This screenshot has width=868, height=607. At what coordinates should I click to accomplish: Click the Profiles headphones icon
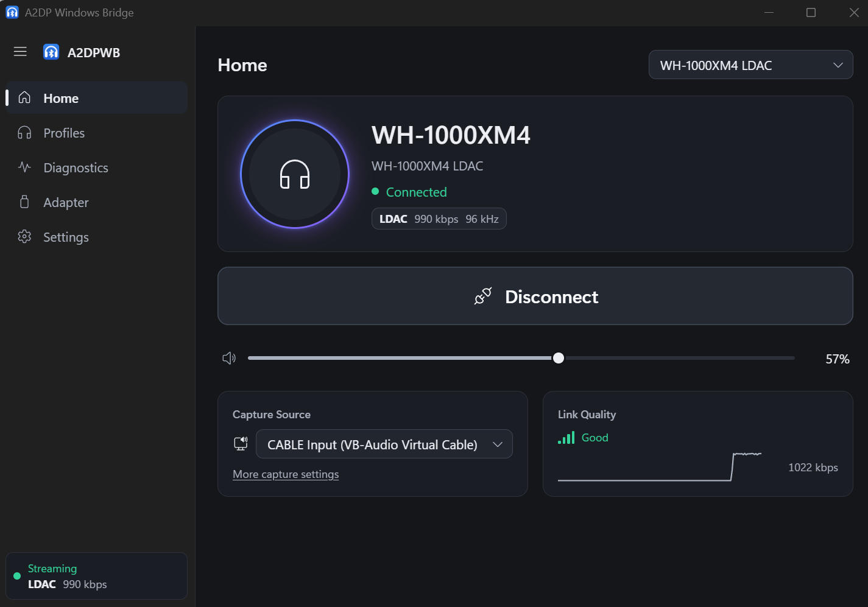pyautogui.click(x=24, y=133)
